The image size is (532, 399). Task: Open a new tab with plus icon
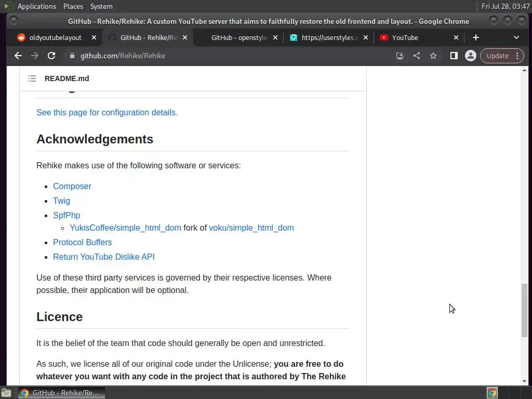[x=476, y=37]
